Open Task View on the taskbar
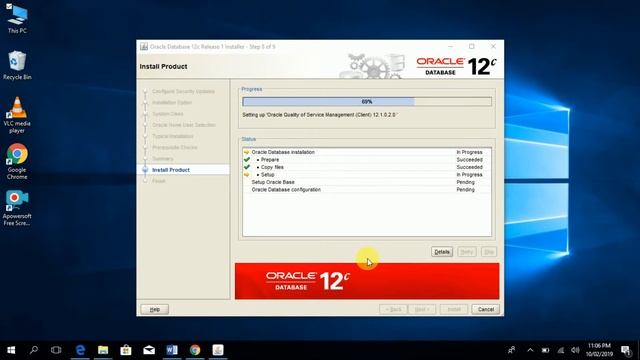 tap(56, 350)
